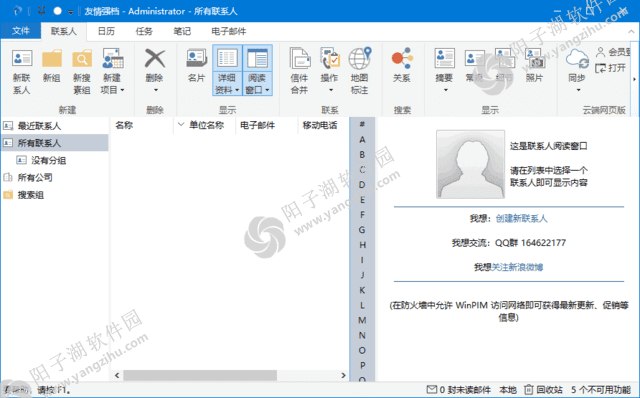Click the list's scroll-left arrow

point(117,375)
